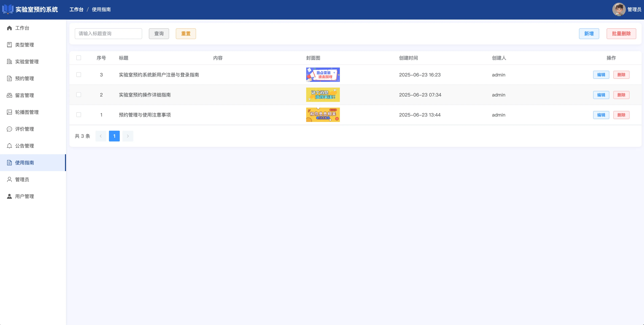
Task: Click the 轮播图管理 picture icon
Action: pos(9,112)
